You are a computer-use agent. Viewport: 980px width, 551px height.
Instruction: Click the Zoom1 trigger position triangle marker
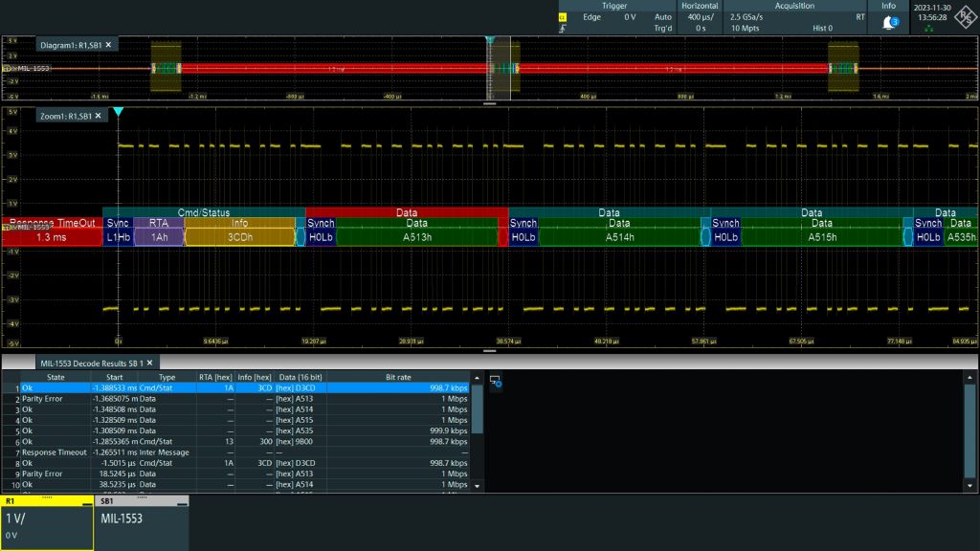pyautogui.click(x=119, y=111)
